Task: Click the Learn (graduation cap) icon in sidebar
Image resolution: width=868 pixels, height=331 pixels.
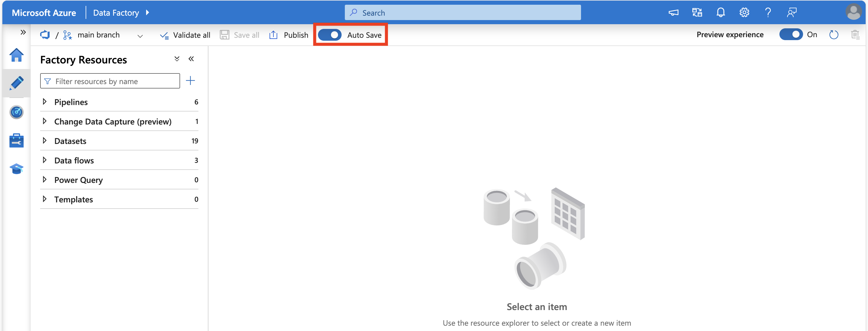Action: [15, 169]
